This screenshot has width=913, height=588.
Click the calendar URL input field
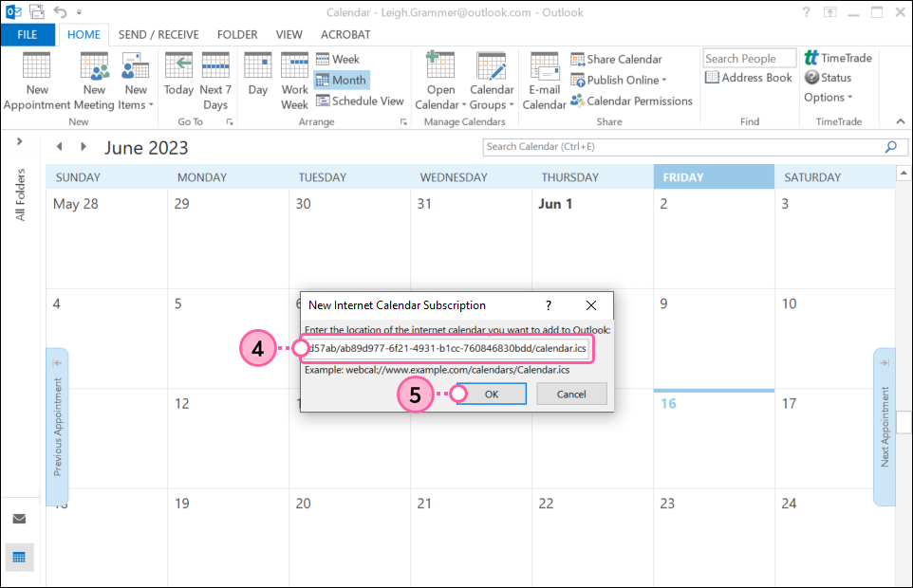point(447,349)
